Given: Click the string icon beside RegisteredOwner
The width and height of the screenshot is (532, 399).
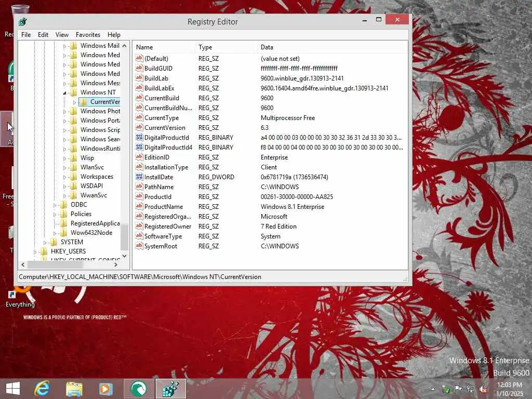Looking at the screenshot, I should 139,226.
